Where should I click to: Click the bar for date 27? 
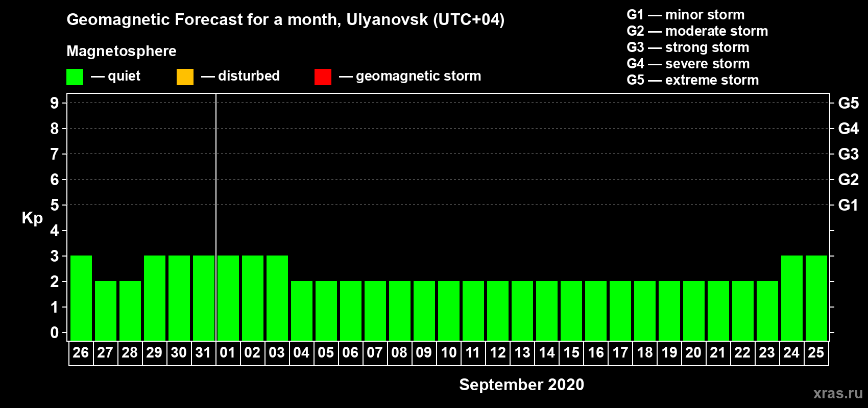click(106, 311)
